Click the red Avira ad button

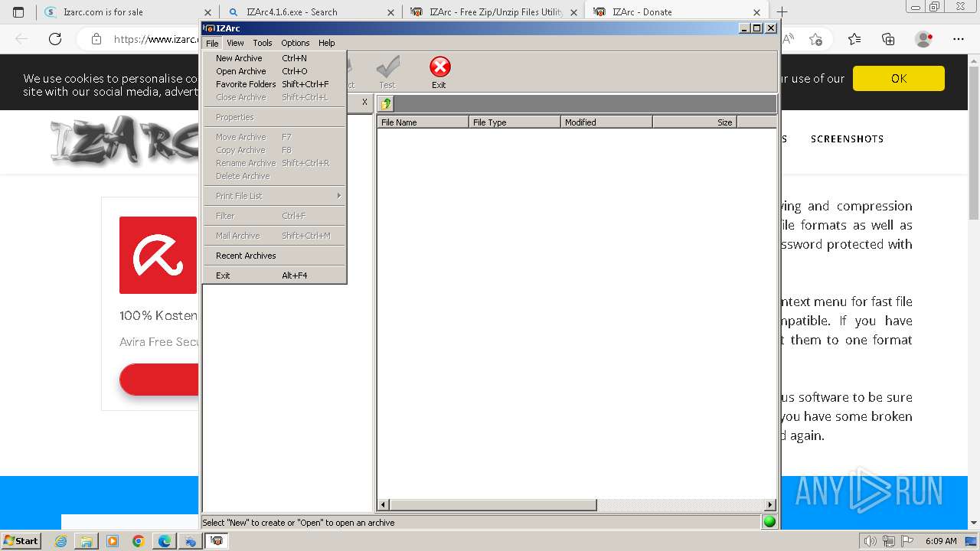click(x=159, y=380)
